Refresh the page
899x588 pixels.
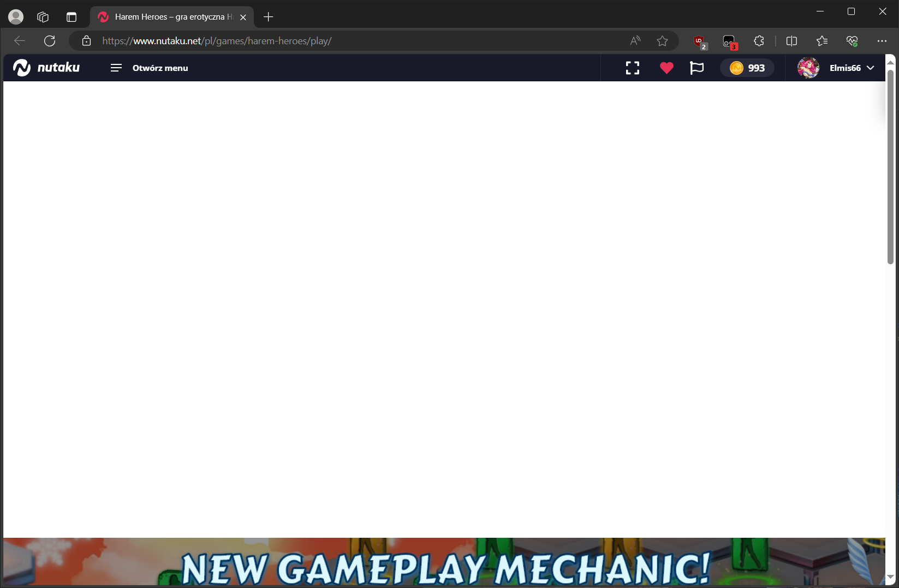(50, 41)
